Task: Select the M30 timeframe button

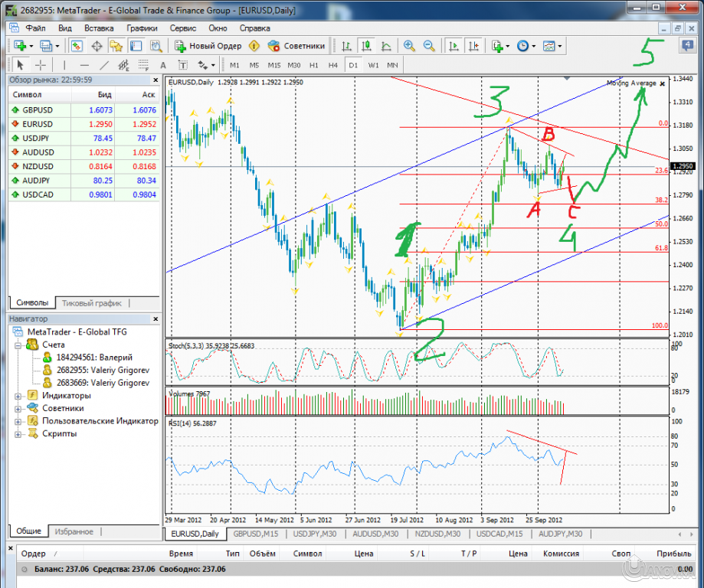Action: [293, 65]
